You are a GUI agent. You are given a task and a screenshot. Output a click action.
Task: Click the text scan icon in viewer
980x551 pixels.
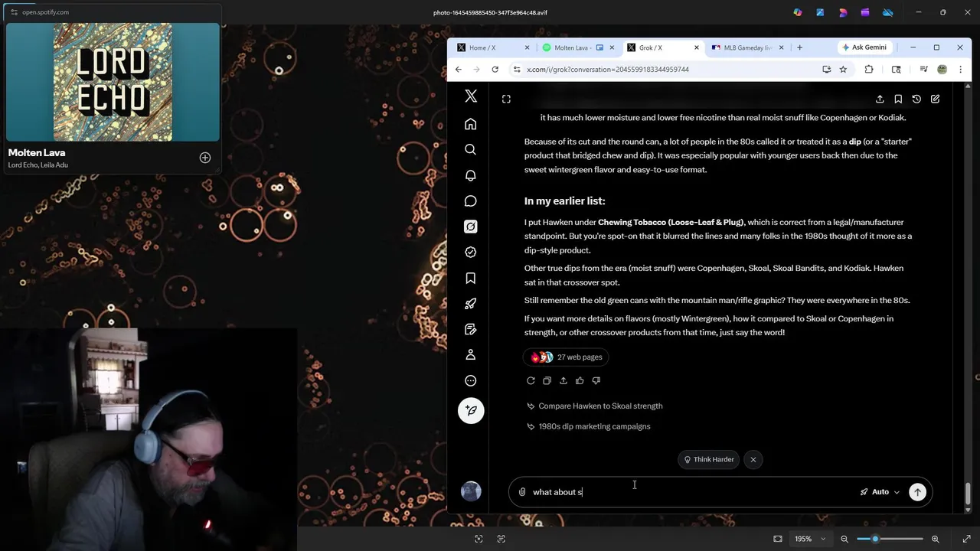click(501, 539)
